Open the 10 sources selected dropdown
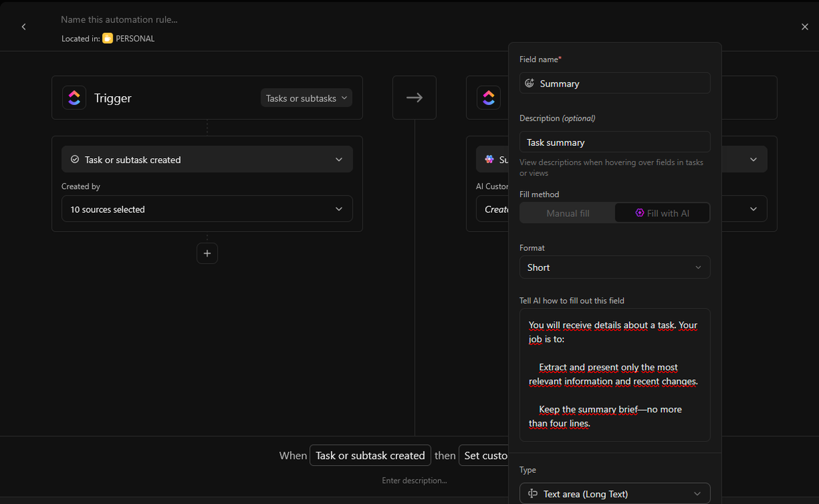The height and width of the screenshot is (504, 819). tap(207, 209)
